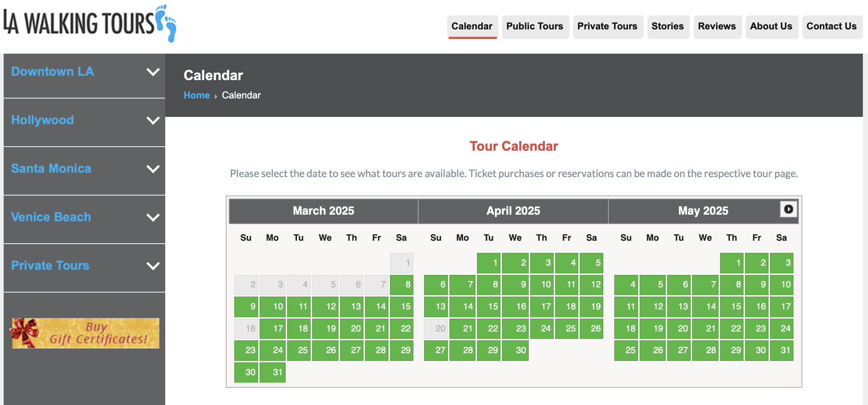Select March 31 on the calendar

pyautogui.click(x=272, y=372)
